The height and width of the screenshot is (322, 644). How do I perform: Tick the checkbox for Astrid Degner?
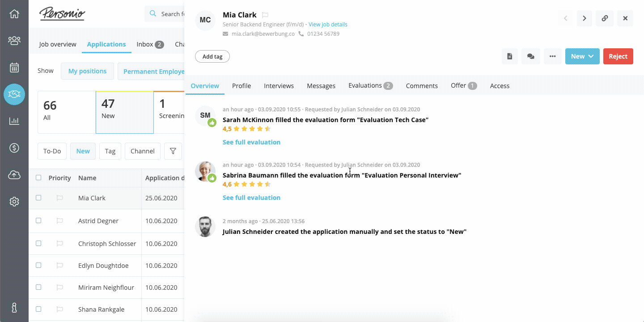point(38,220)
